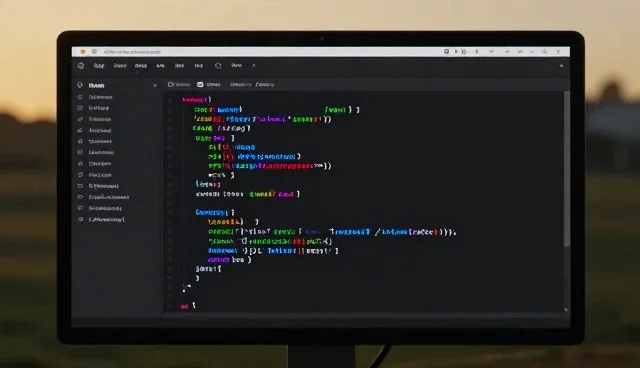Open the small dropdown in the sidebar header
The width and height of the screenshot is (640, 368).
tap(155, 85)
